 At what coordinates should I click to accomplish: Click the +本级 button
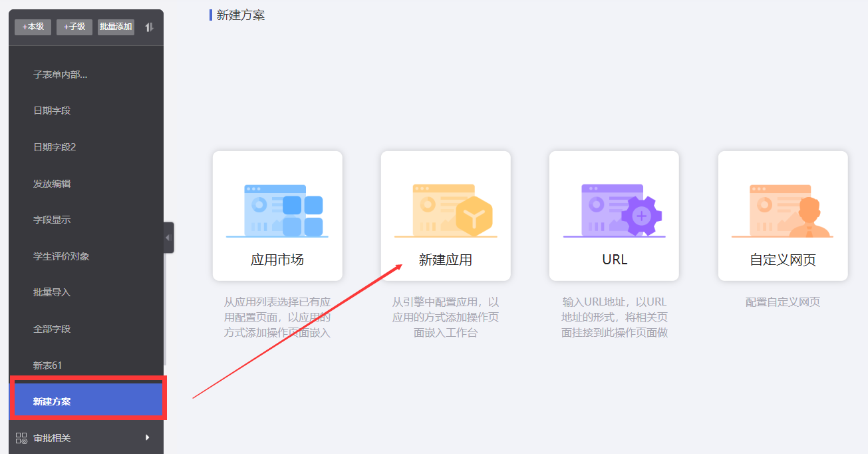[33, 27]
